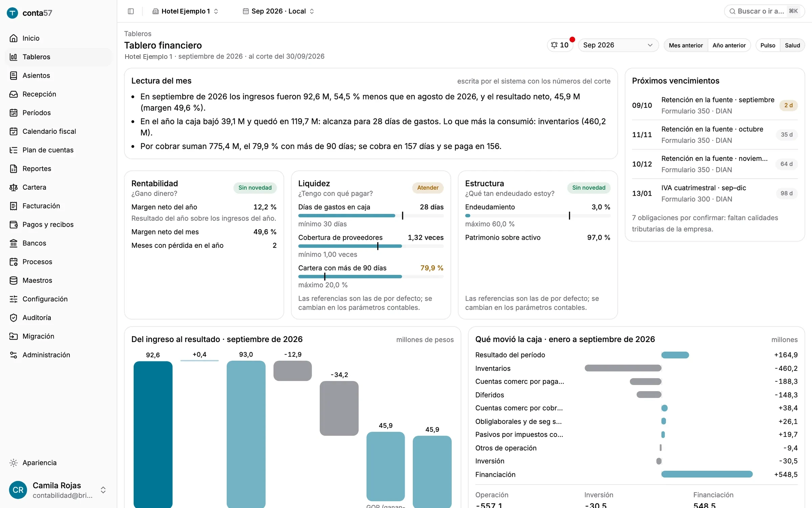
Task: Open Auditoría shield icon
Action: click(x=14, y=318)
